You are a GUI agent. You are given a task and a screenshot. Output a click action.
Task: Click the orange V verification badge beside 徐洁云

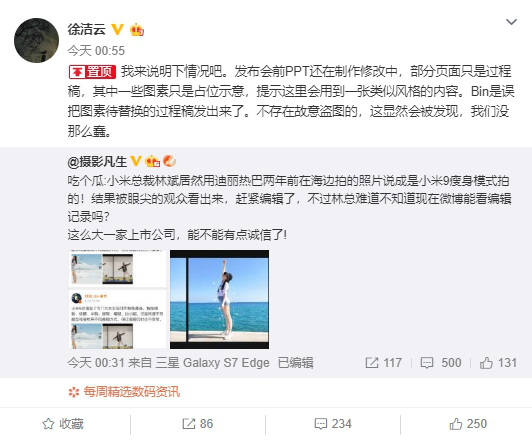[x=117, y=30]
